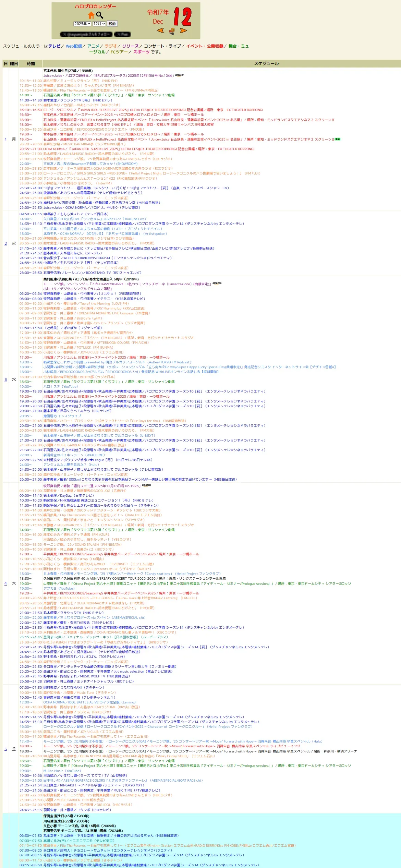This screenshot has width=401, height=868.
Task: Click the X Post button
Action: click(122, 34)
